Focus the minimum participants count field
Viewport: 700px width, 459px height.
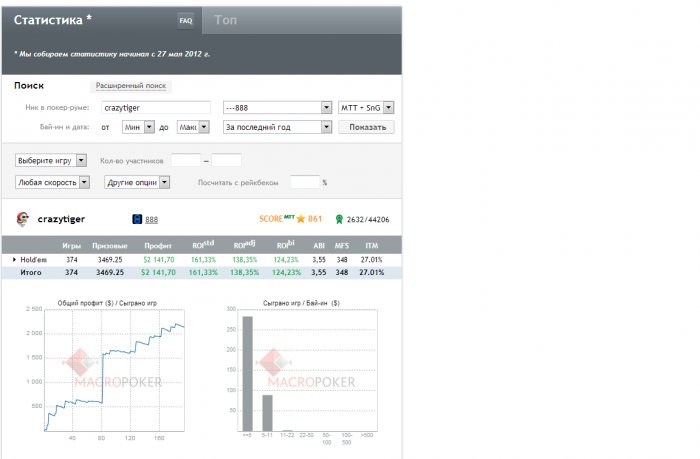[x=186, y=160]
